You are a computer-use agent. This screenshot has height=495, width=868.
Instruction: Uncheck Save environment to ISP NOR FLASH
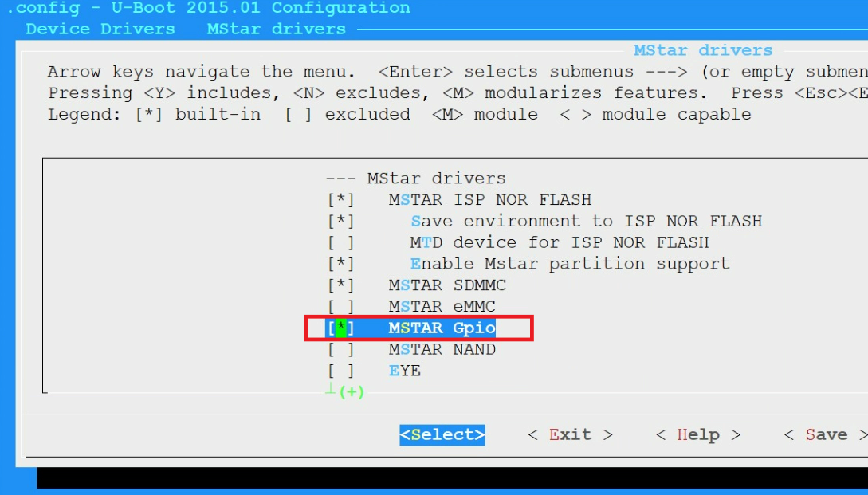(340, 222)
